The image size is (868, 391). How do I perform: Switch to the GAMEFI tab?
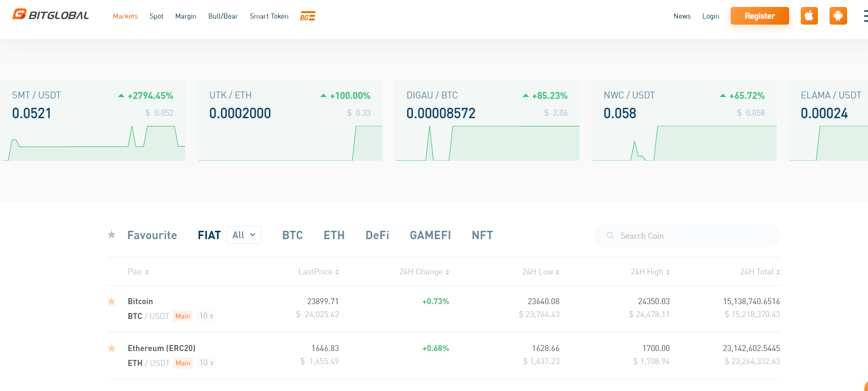(x=430, y=235)
